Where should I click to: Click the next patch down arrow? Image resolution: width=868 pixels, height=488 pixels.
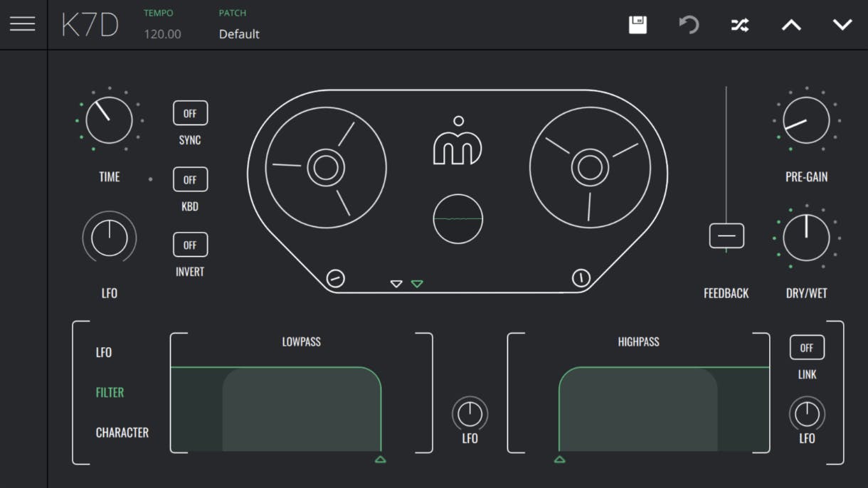[x=841, y=23]
